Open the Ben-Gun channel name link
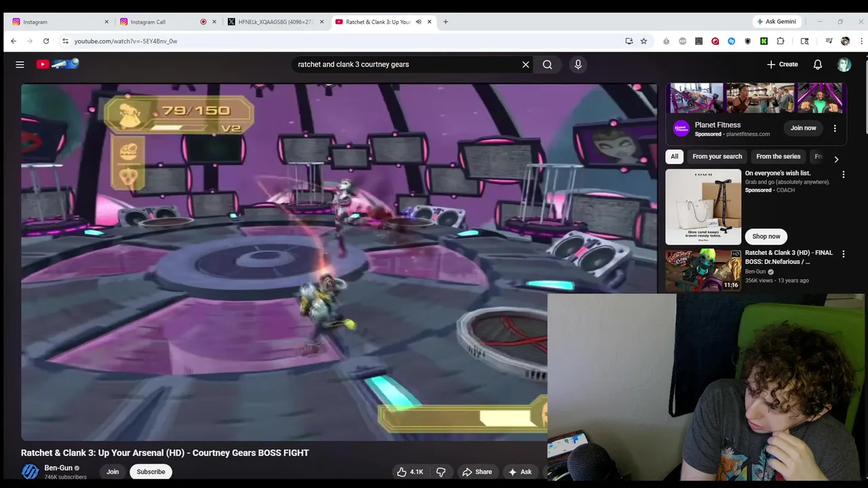868x488 pixels. click(x=58, y=468)
